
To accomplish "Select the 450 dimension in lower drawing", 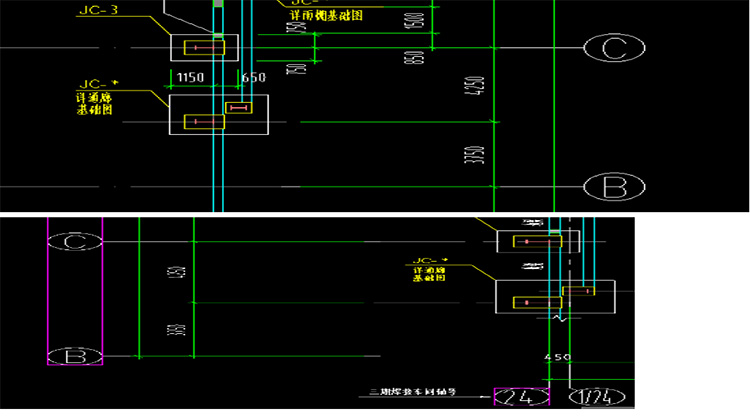I will pyautogui.click(x=557, y=357).
